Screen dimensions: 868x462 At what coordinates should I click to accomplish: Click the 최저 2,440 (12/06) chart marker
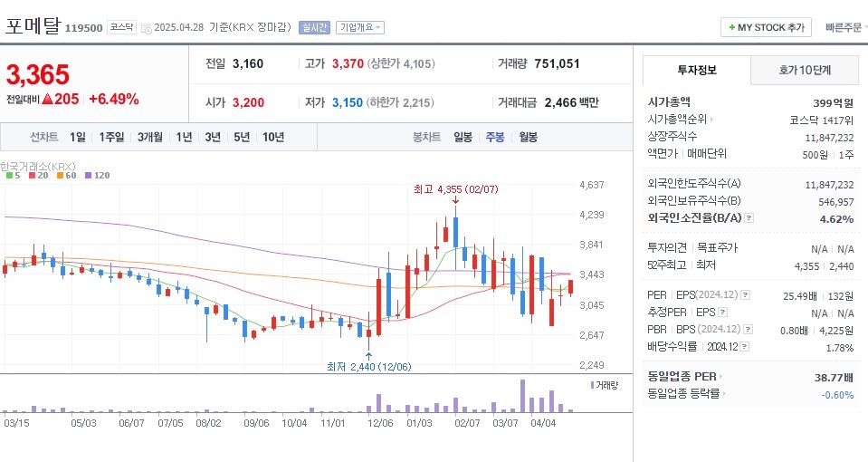pos(368,367)
